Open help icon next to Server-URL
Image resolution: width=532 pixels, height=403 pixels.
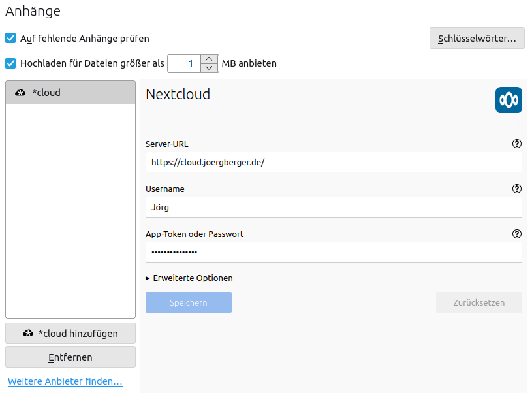(517, 144)
